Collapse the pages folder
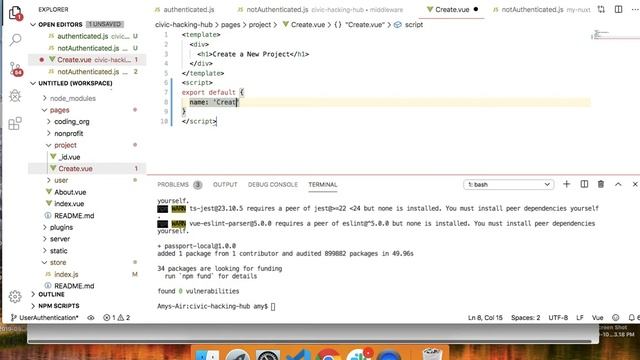This screenshot has width=640, height=360. coord(60,110)
